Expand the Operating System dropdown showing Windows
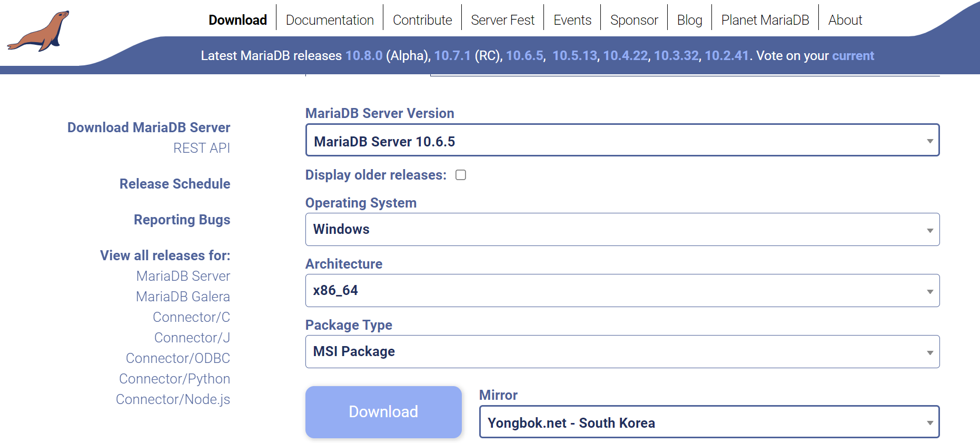The image size is (980, 443). (x=622, y=229)
